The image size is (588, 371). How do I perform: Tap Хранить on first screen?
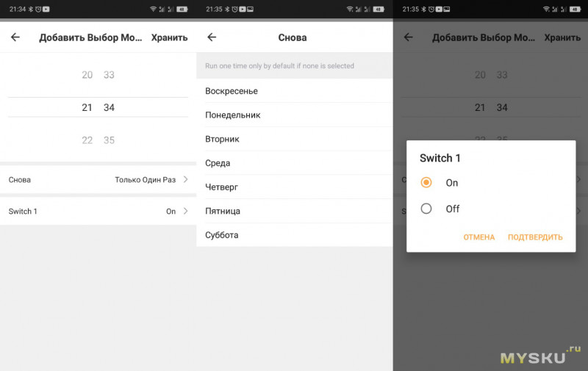(169, 37)
